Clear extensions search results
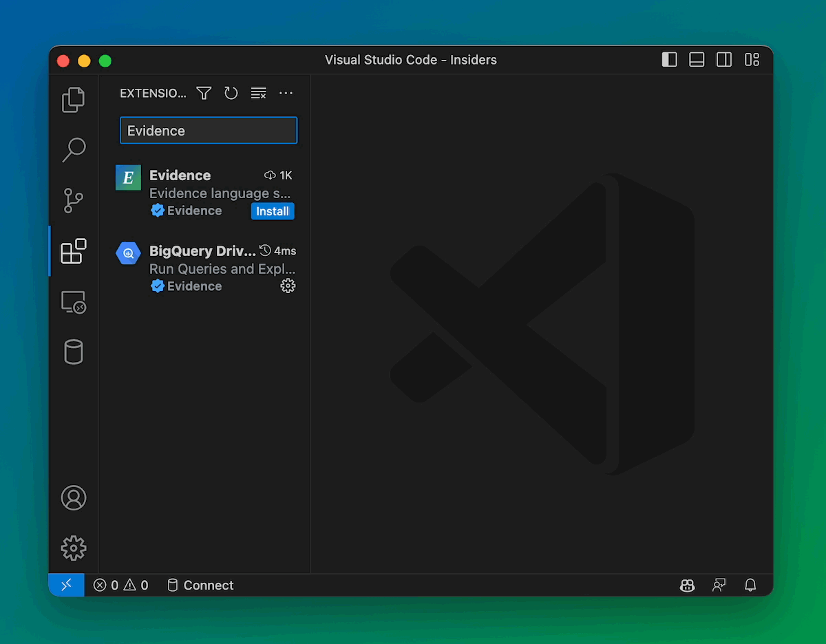 point(259,94)
